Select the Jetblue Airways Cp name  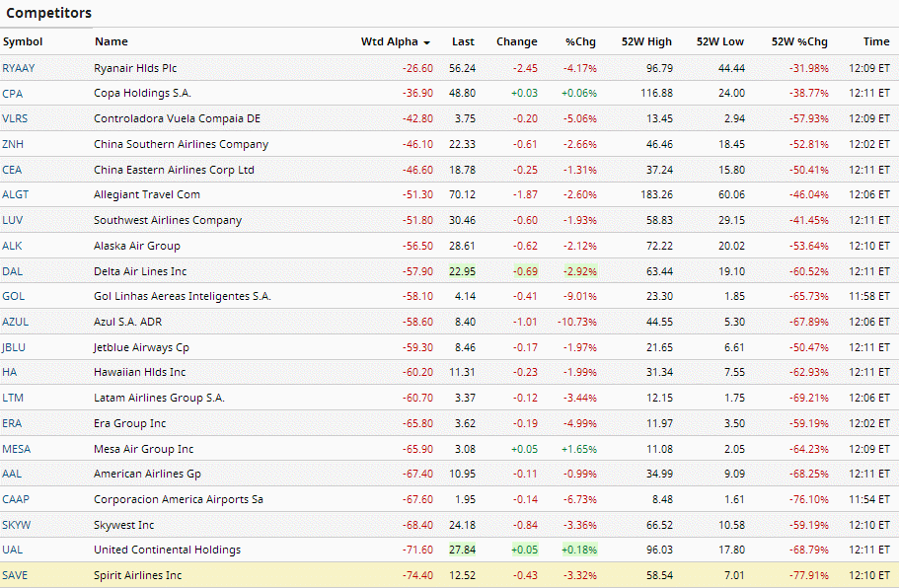pyautogui.click(x=141, y=347)
